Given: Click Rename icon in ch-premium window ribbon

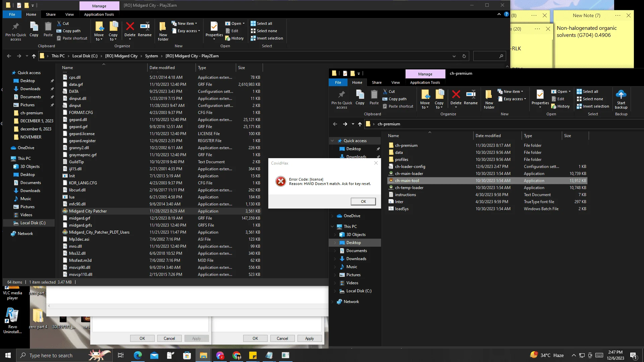Looking at the screenshot, I should click(471, 98).
